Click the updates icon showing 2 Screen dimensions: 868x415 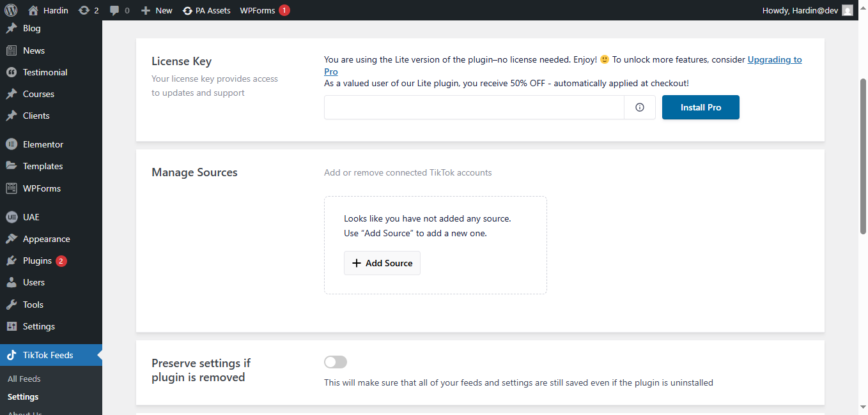[x=84, y=10]
